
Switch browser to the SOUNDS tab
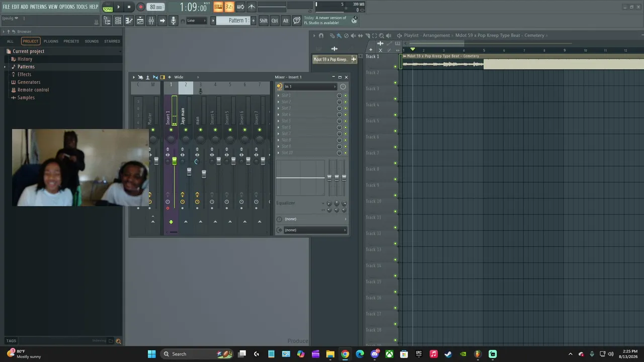click(x=92, y=41)
